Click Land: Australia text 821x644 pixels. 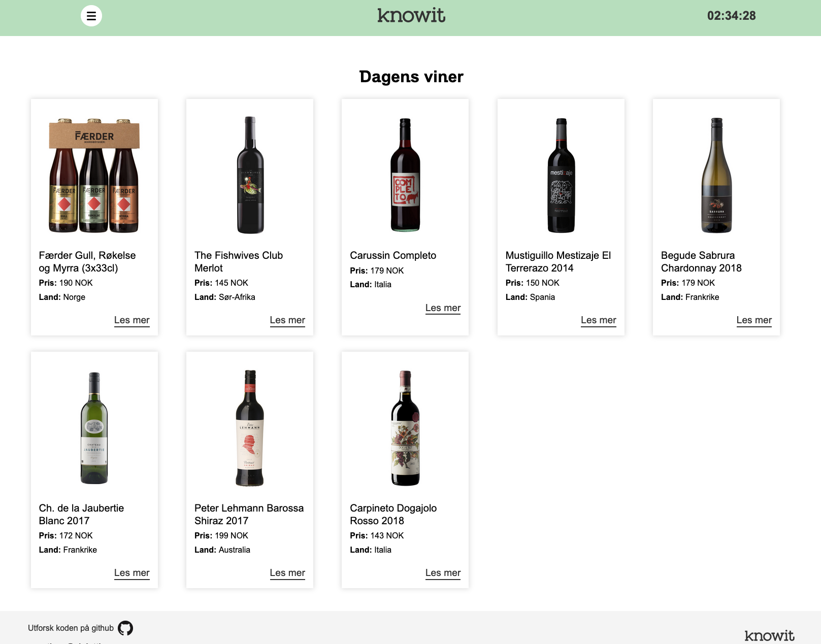tap(222, 550)
